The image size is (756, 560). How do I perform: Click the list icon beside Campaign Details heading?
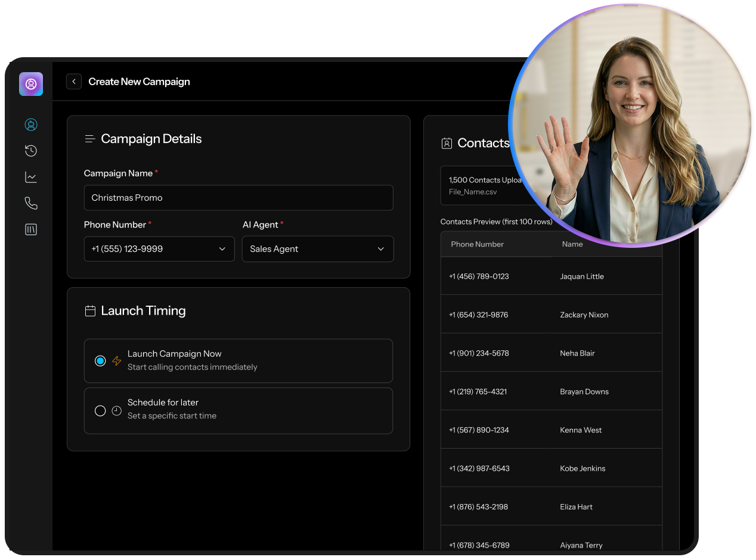[x=89, y=138]
